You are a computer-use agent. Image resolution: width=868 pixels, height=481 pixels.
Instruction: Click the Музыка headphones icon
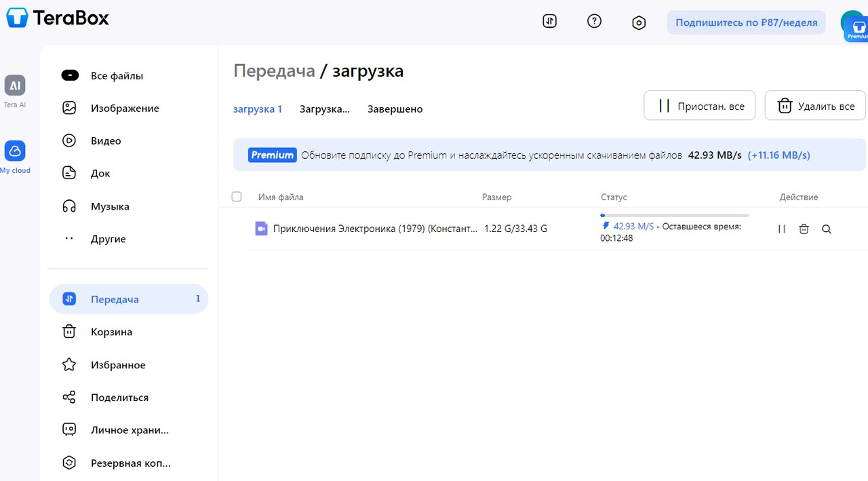point(69,206)
